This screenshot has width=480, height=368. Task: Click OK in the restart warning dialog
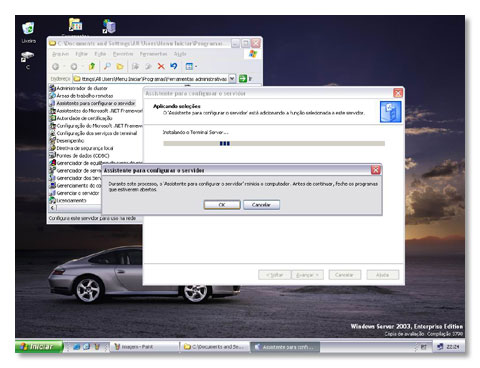coord(222,205)
